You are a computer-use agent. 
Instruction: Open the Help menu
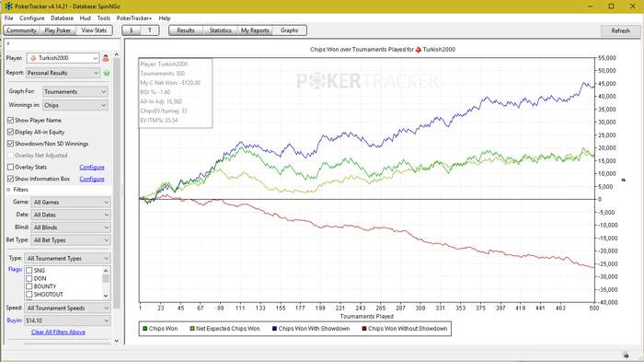[165, 18]
